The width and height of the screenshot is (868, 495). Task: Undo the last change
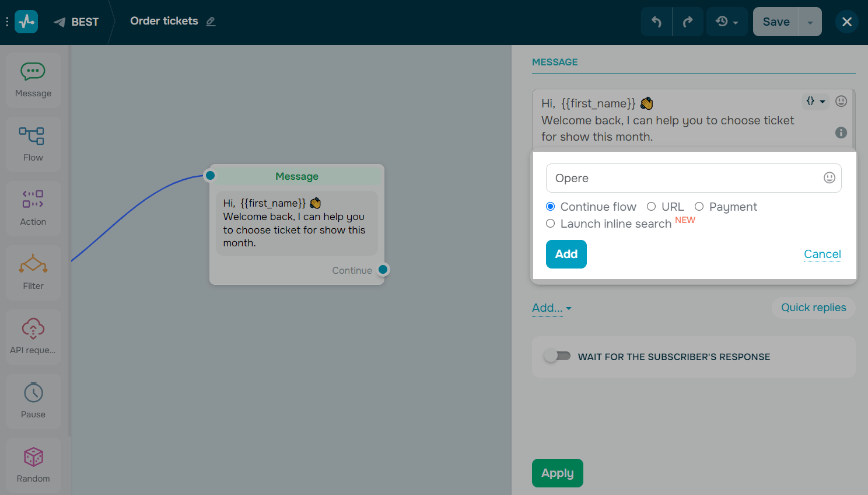click(x=656, y=22)
